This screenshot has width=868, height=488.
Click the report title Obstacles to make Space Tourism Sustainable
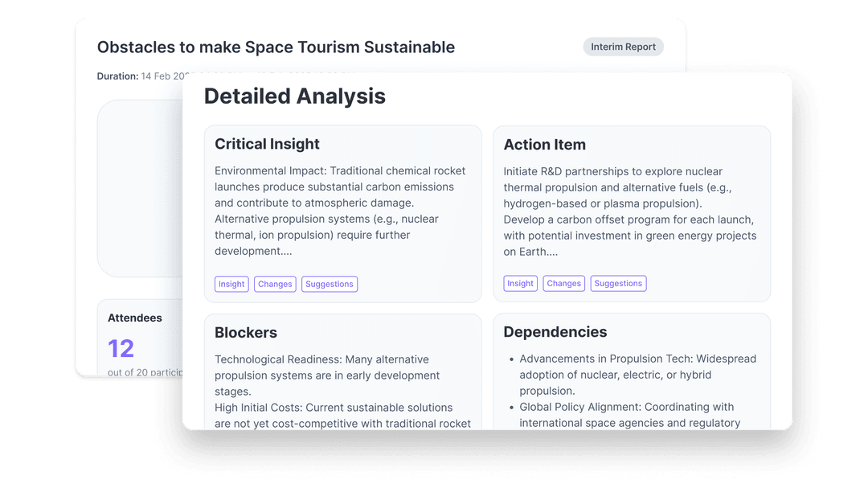coord(276,47)
